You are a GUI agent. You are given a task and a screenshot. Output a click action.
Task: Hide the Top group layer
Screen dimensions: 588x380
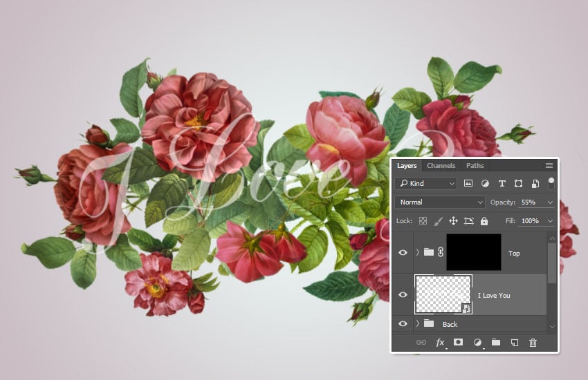pyautogui.click(x=403, y=252)
